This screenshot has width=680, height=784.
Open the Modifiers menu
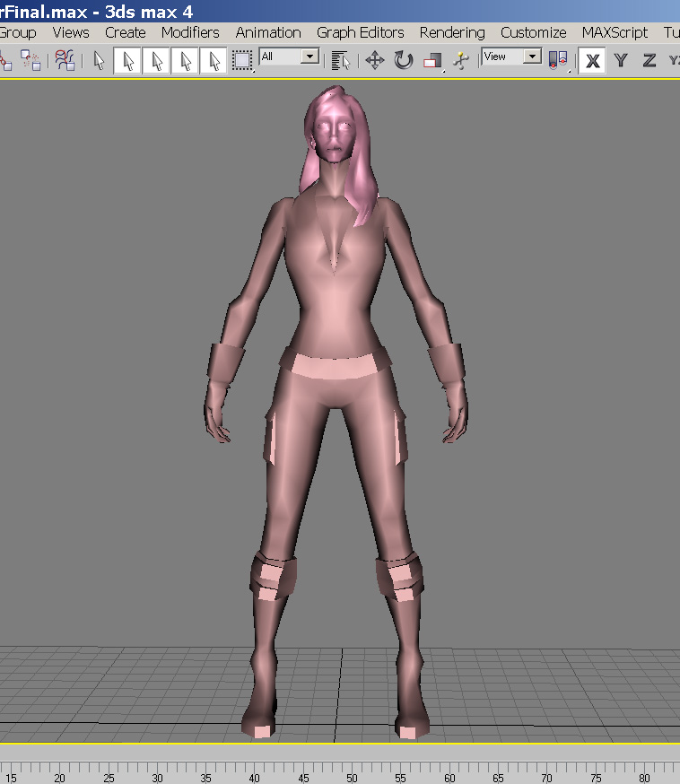[x=190, y=32]
